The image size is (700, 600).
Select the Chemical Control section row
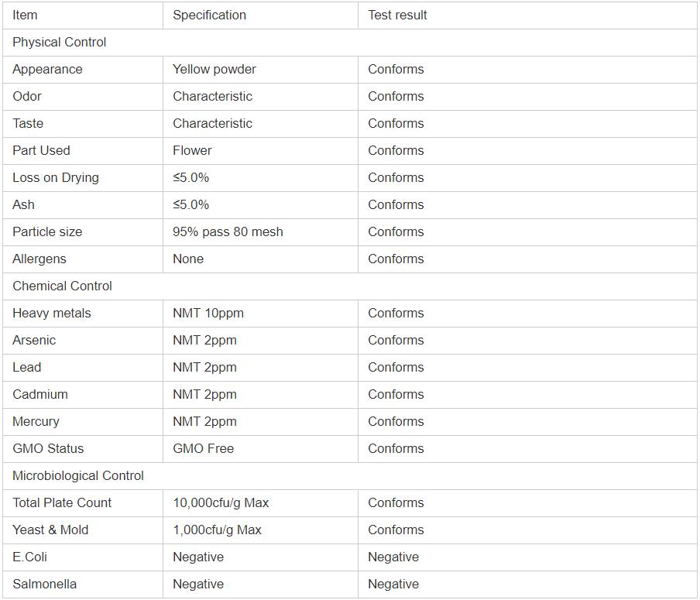point(62,286)
